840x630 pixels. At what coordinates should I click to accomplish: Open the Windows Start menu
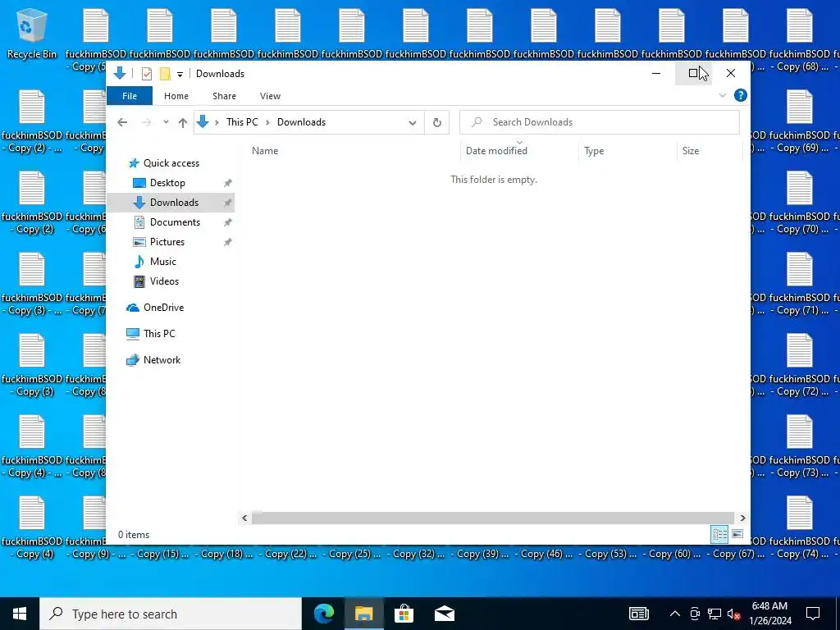[x=20, y=614]
